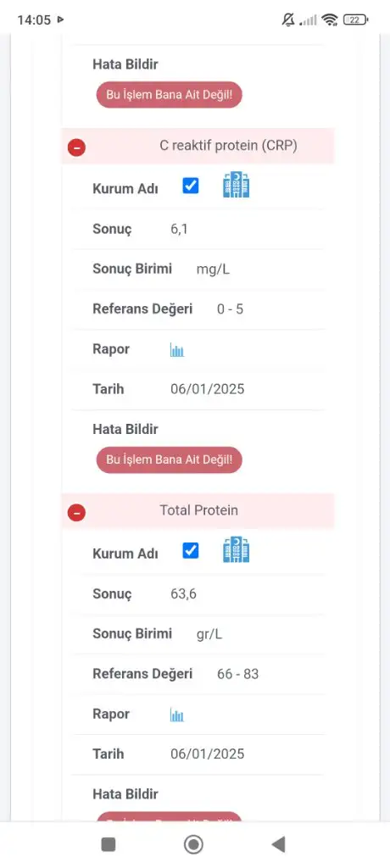Tap Total Protein reference range 66 - 83
The width and height of the screenshot is (390, 868).
pyautogui.click(x=237, y=674)
